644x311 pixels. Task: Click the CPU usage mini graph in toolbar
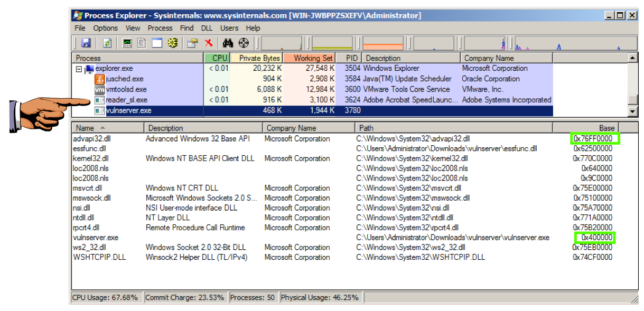[282, 43]
